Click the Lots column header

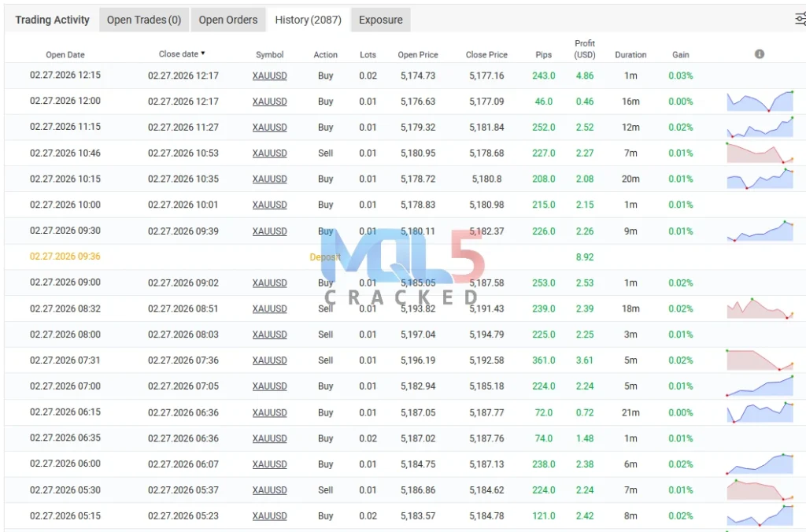click(368, 54)
